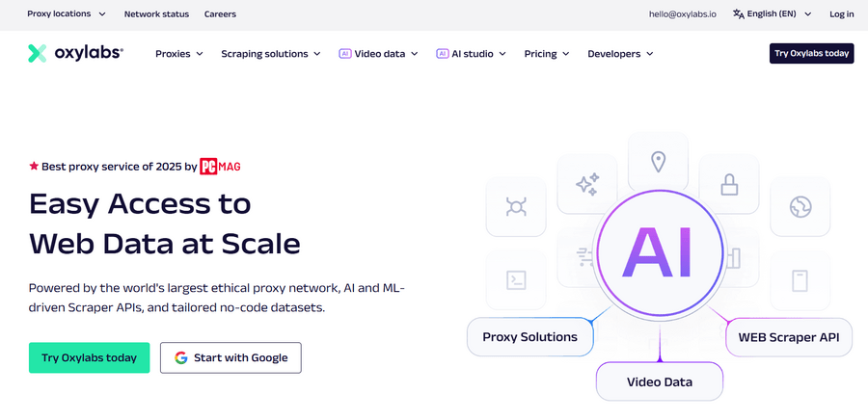
Task: Open the Network status link
Action: [154, 14]
